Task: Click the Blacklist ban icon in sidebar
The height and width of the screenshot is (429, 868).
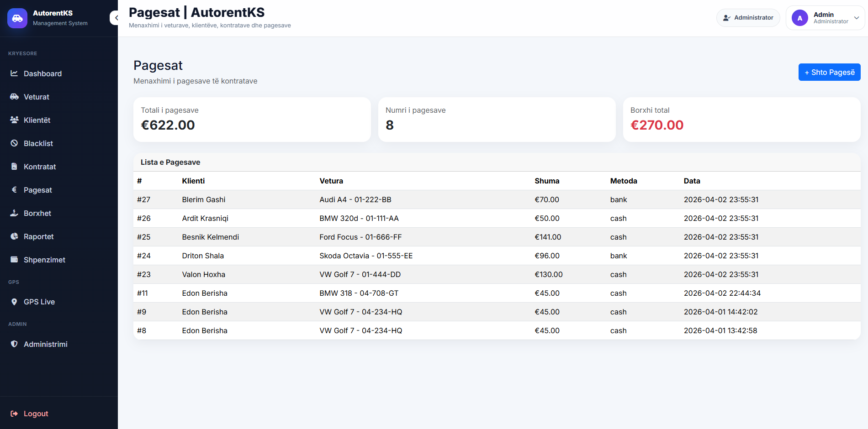Action: click(x=14, y=143)
